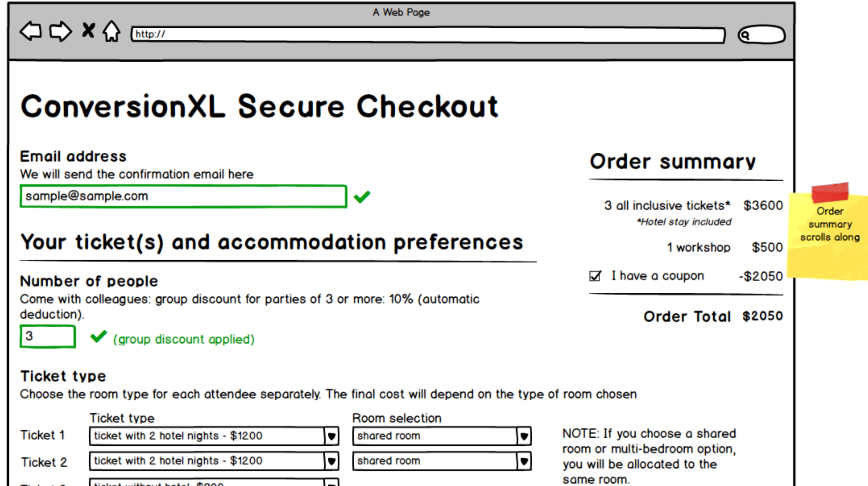The height and width of the screenshot is (486, 868).
Task: Click the stop loading X icon
Action: coord(89,30)
